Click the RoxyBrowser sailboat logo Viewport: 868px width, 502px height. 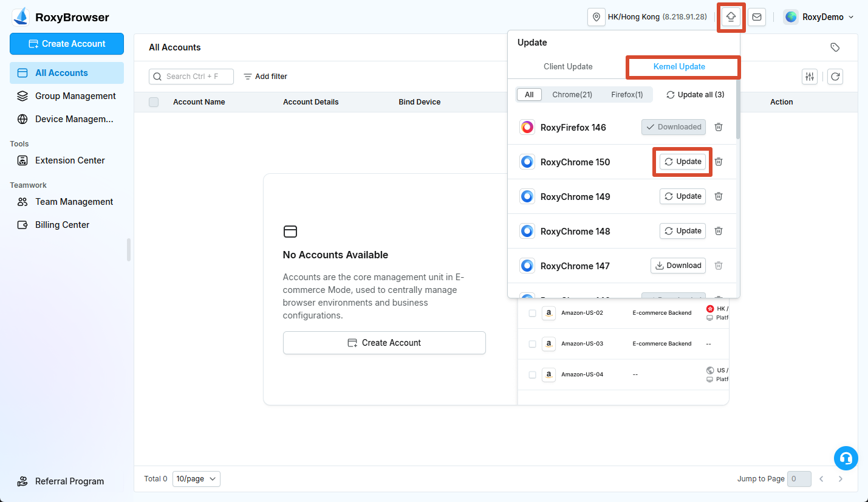(21, 16)
